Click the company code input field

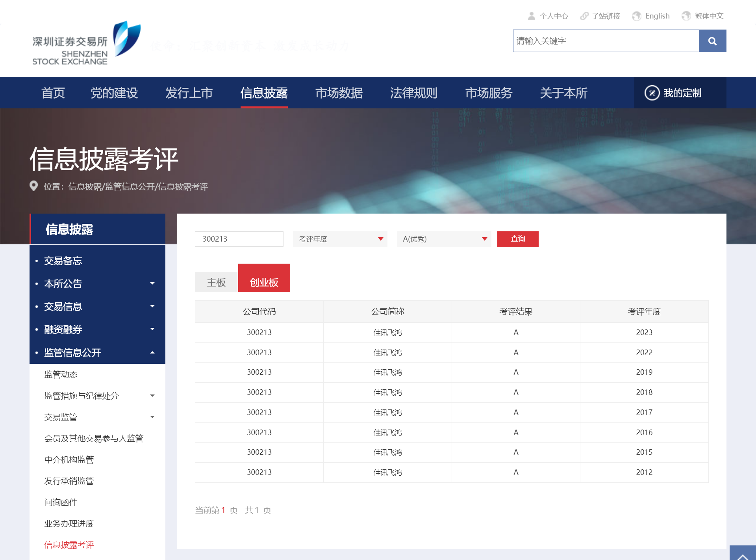tap(239, 239)
